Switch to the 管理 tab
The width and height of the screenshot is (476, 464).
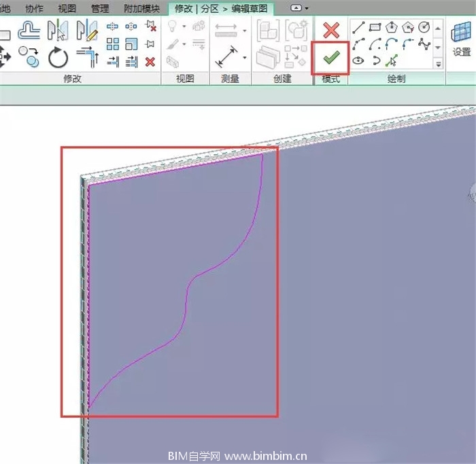coord(100,8)
